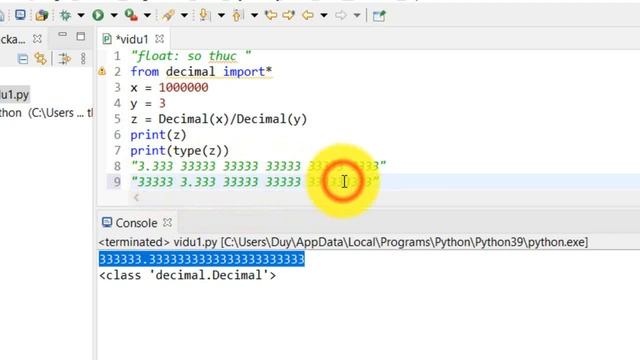Click the print(type(z)) statement
640x360 pixels.
coord(180,151)
